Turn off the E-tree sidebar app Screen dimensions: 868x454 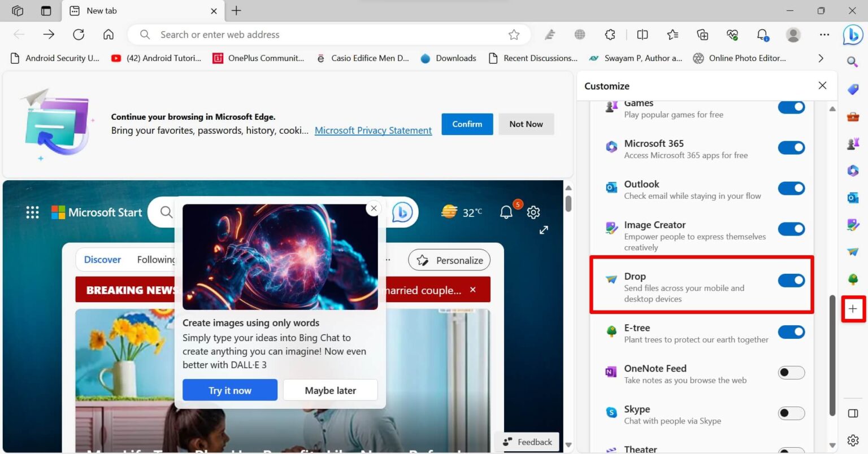(x=791, y=332)
